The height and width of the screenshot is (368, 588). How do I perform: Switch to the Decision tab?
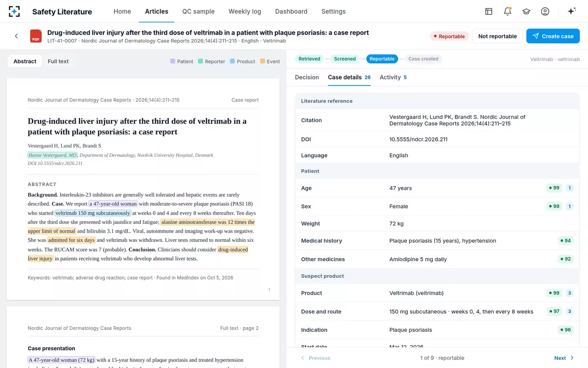(x=307, y=77)
